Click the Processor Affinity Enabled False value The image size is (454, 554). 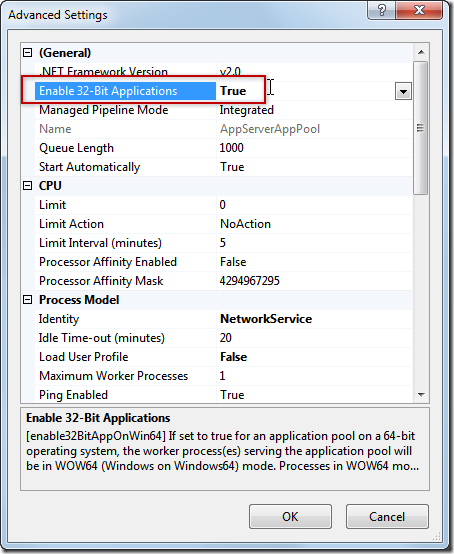[x=233, y=262]
